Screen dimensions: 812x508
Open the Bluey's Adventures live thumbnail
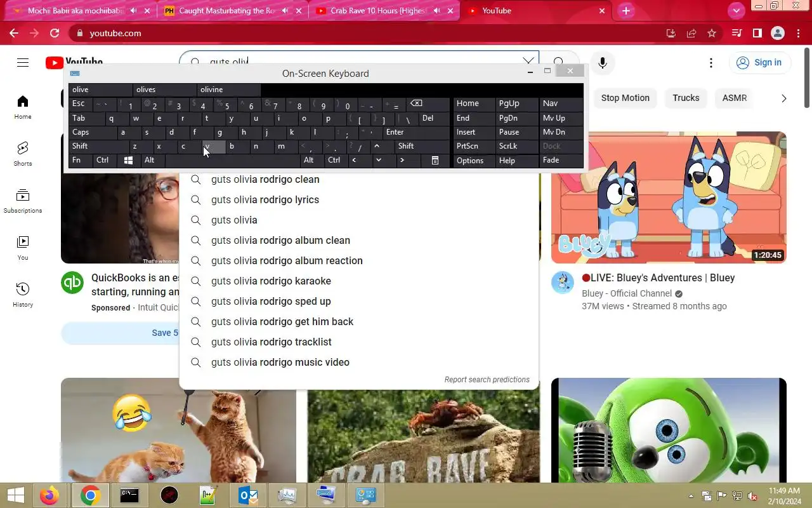tap(669, 197)
